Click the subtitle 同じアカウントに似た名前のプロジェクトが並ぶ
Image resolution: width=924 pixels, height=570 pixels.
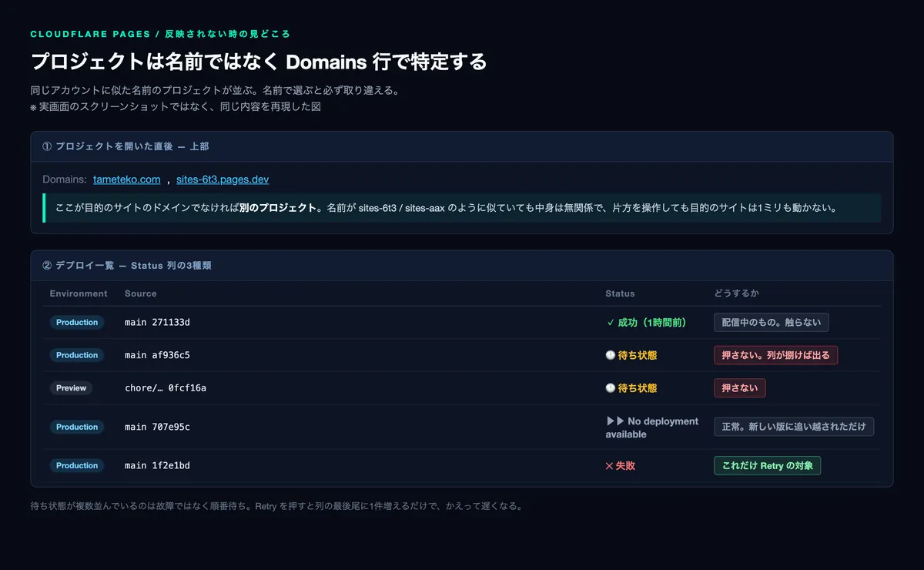pos(214,90)
